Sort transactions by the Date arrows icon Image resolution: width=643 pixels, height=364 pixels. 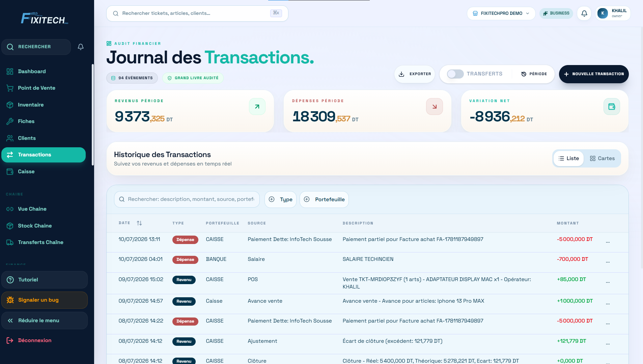point(139,223)
